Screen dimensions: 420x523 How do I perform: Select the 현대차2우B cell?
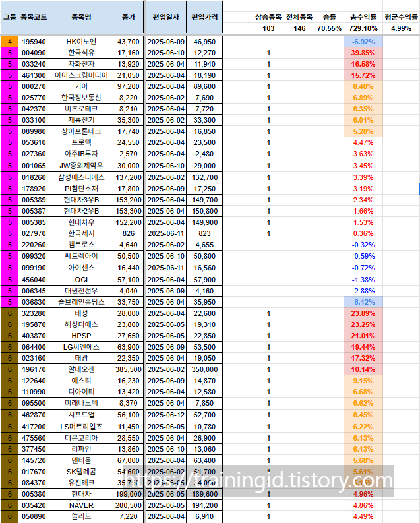coord(81,211)
